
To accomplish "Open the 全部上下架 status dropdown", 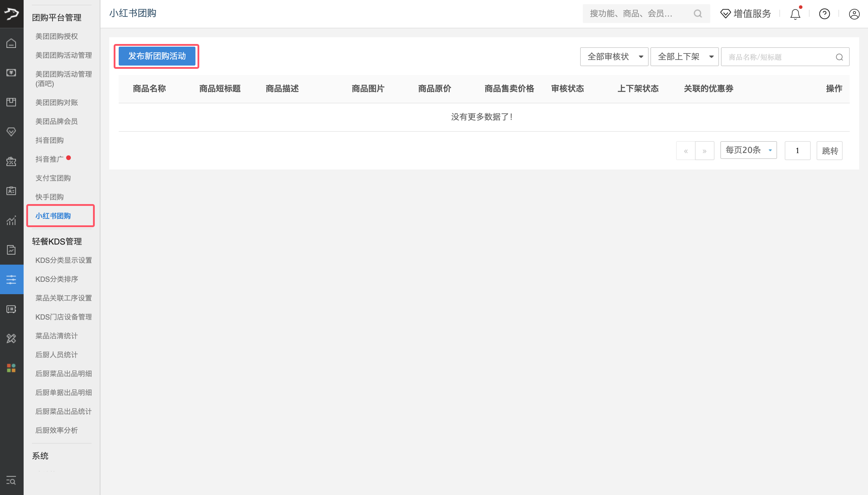I will pos(684,56).
